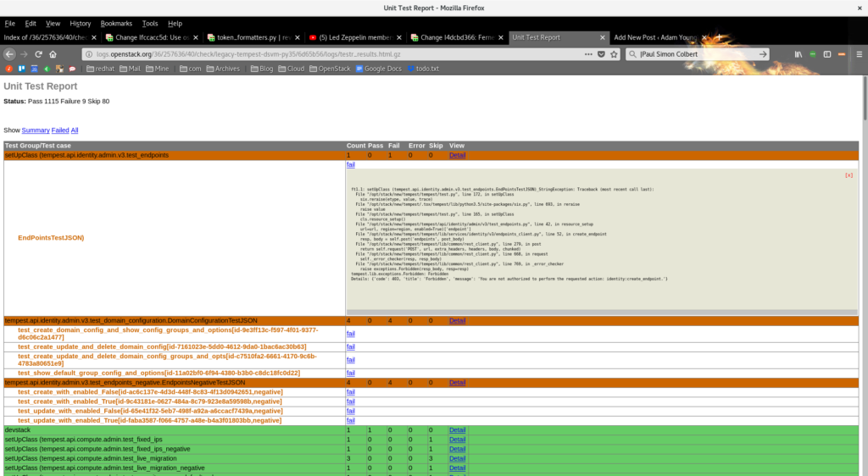
Task: Click the Paul Simon Colbert search box
Action: [x=698, y=54]
